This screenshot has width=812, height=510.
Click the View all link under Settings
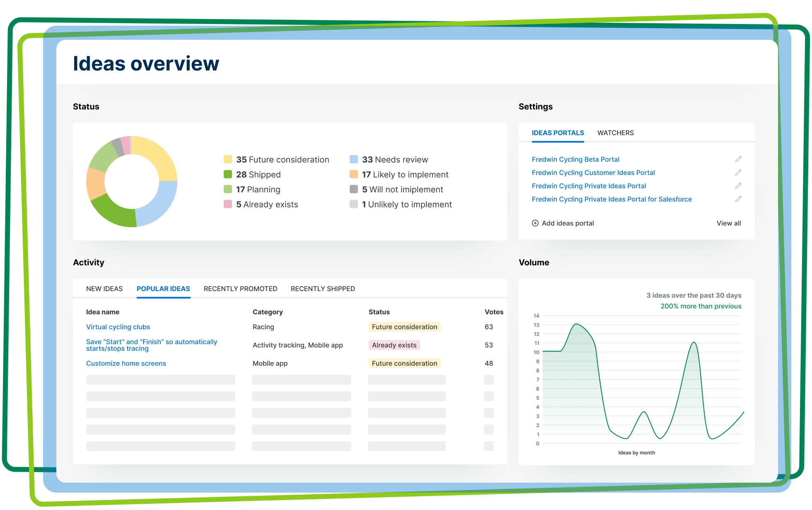[728, 223]
